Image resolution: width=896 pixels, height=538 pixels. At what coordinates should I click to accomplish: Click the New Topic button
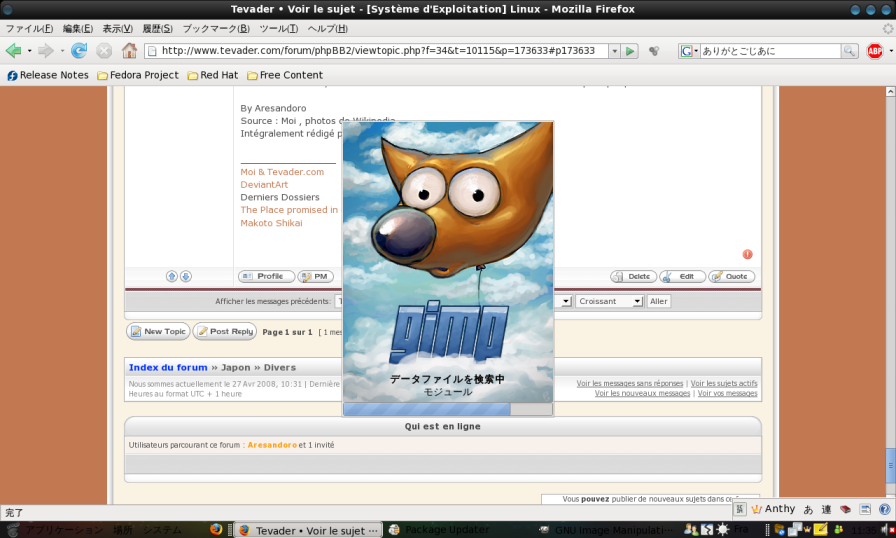click(x=158, y=331)
